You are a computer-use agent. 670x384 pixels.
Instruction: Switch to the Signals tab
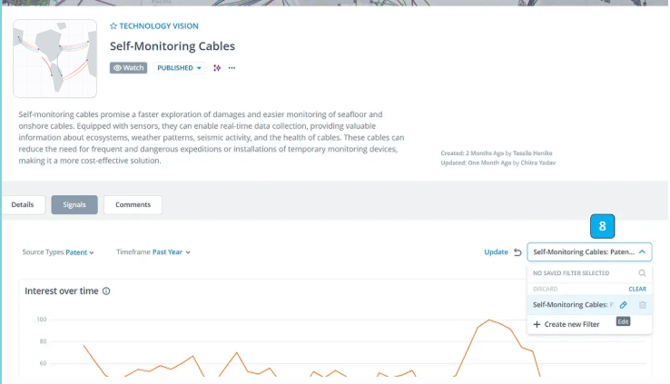click(x=74, y=205)
